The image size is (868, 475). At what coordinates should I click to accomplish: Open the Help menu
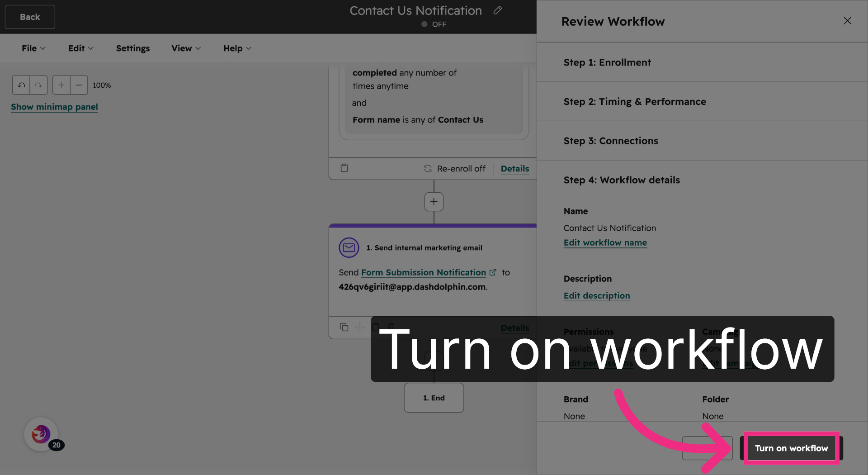click(x=237, y=48)
